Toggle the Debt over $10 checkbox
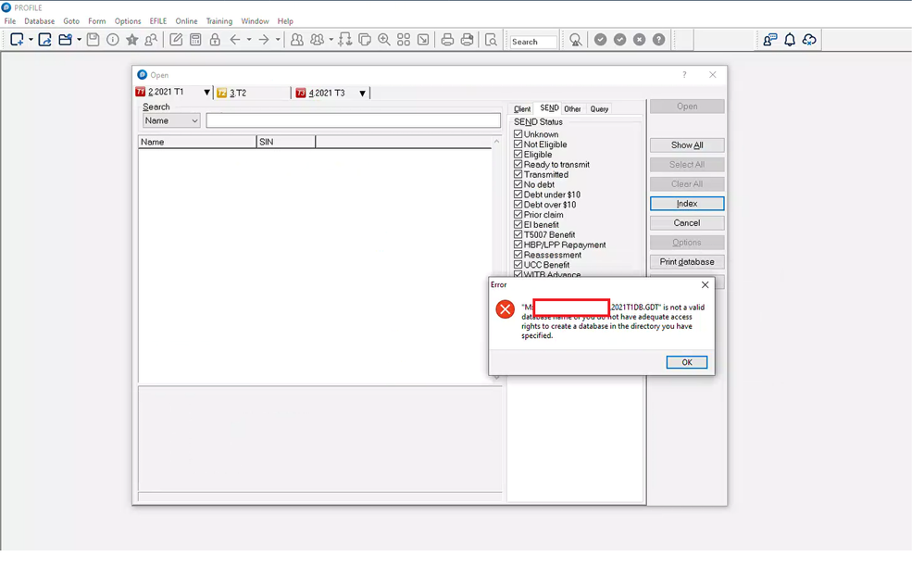Screen dimensions: 924x565 point(518,204)
